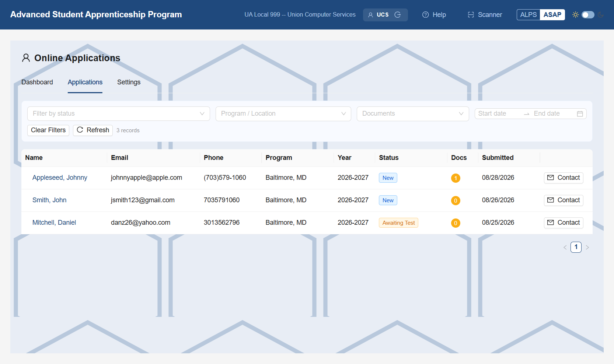This screenshot has width=614, height=364.
Task: Open the Filter by status dropdown
Action: tap(119, 113)
